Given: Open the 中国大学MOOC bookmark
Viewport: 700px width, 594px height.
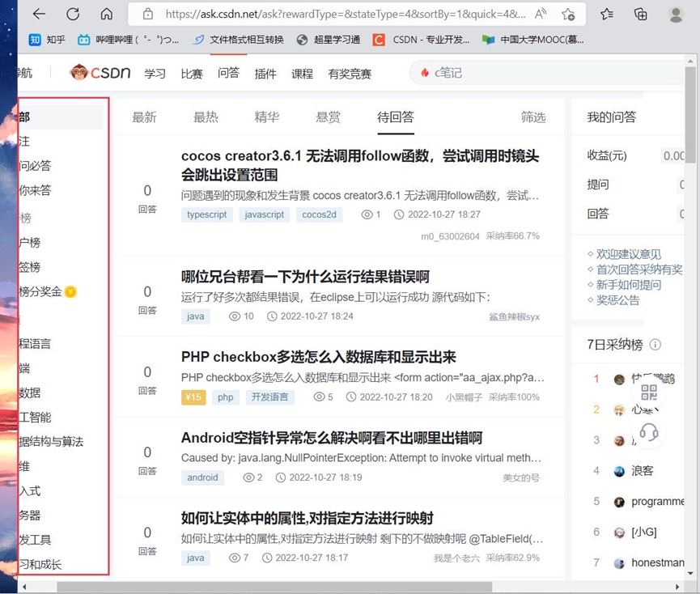Looking at the screenshot, I should tap(533, 40).
